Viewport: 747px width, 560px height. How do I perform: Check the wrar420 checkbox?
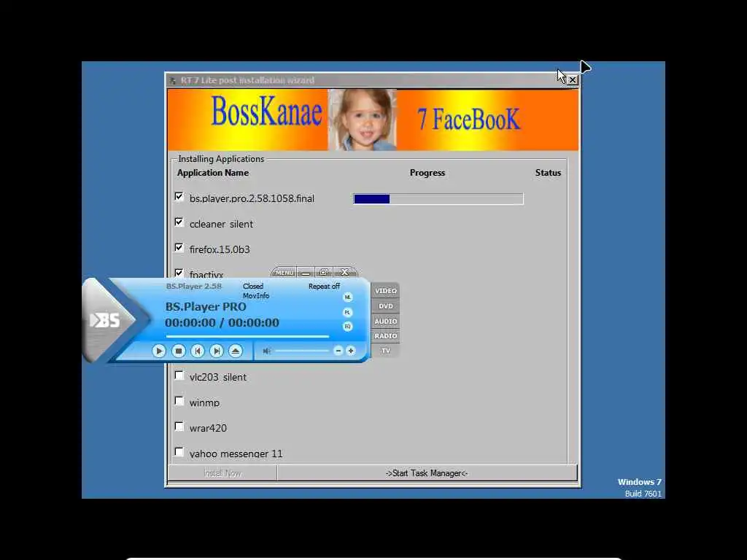[179, 427]
